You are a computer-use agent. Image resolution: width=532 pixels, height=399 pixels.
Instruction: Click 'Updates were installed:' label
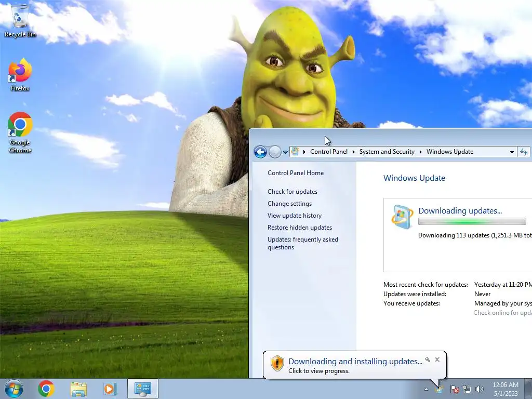point(415,294)
